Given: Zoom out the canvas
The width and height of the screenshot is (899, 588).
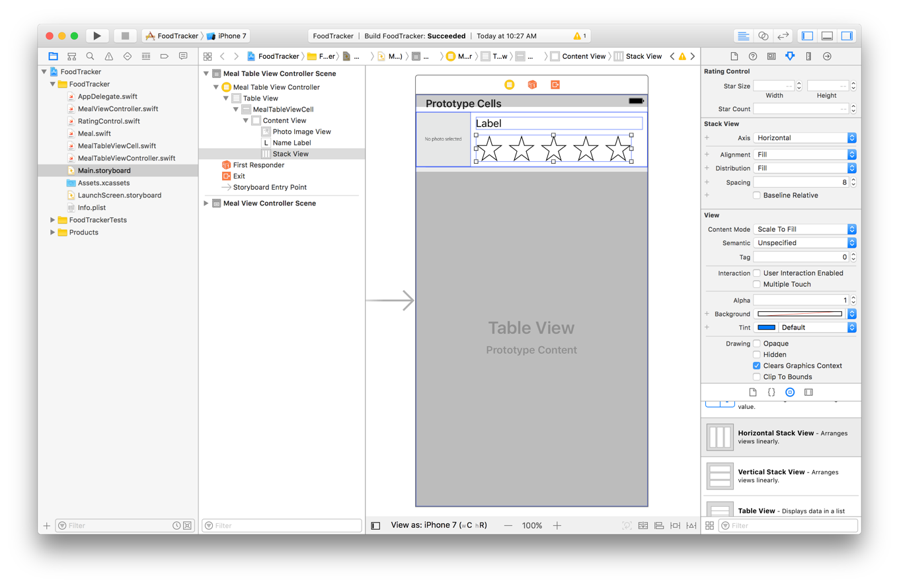Looking at the screenshot, I should [x=508, y=525].
